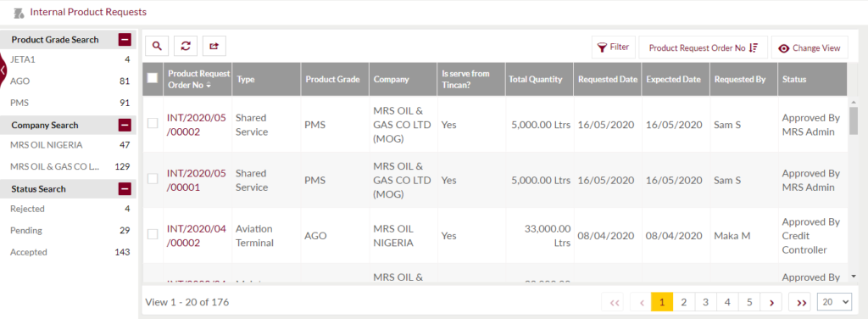This screenshot has width=868, height=319.
Task: Click the vertical scrollbar thumb of the grid
Action: [853, 120]
